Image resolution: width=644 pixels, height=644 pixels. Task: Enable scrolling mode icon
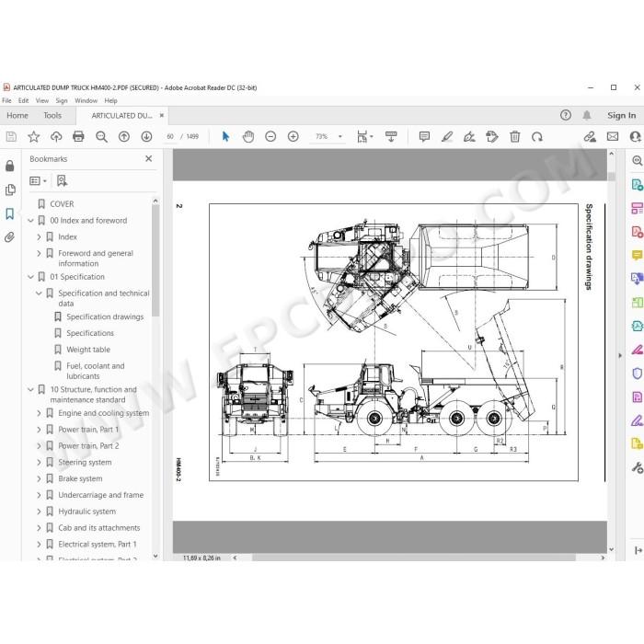click(391, 136)
